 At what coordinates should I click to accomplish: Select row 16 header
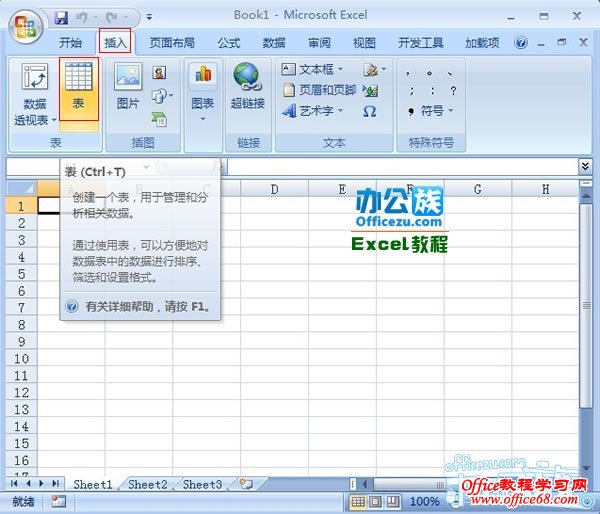point(21,460)
